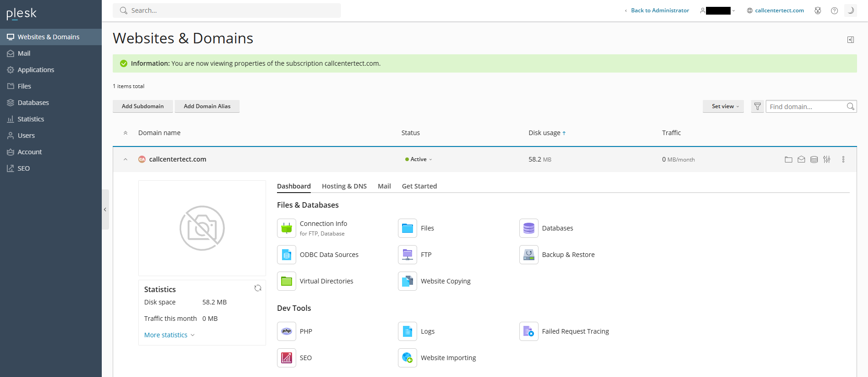Switch to the Hosting & DNS tab

[344, 186]
